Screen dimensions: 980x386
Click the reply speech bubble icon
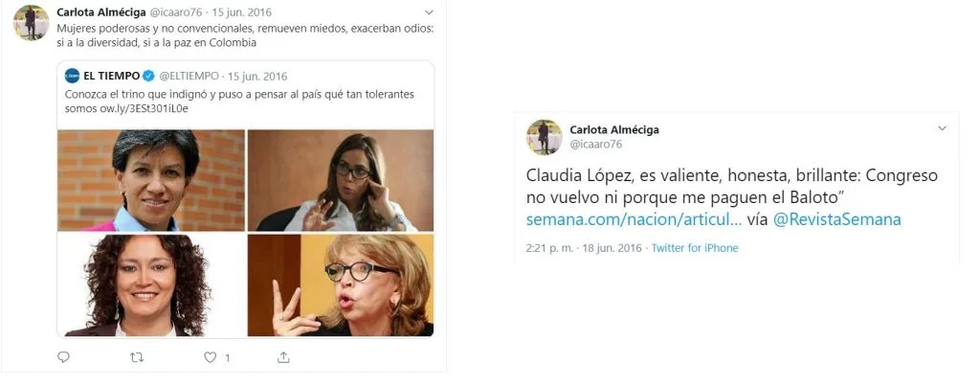pyautogui.click(x=63, y=357)
